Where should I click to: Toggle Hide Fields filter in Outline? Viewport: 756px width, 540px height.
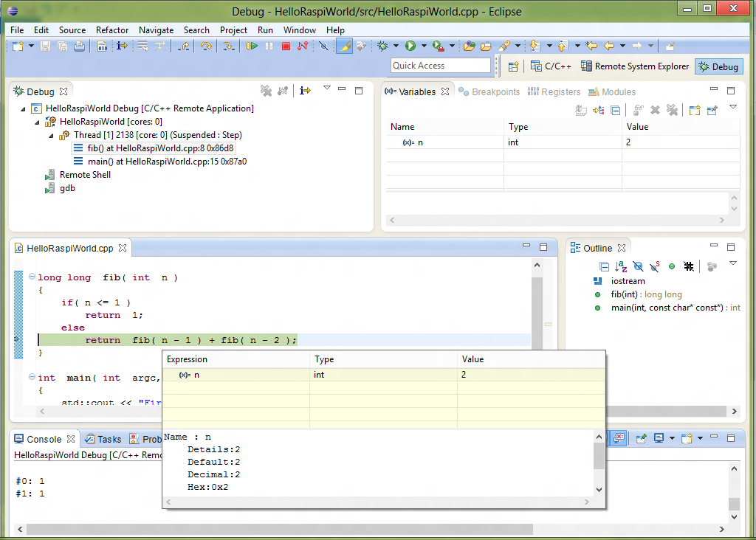coord(638,266)
